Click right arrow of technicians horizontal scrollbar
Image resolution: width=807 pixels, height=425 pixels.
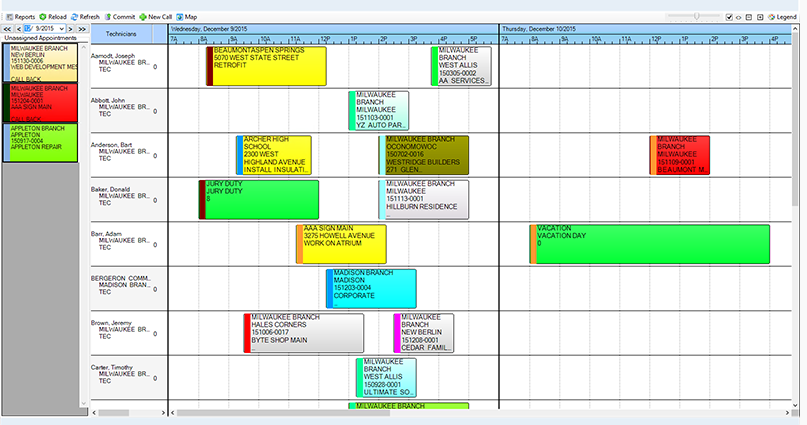click(x=163, y=413)
